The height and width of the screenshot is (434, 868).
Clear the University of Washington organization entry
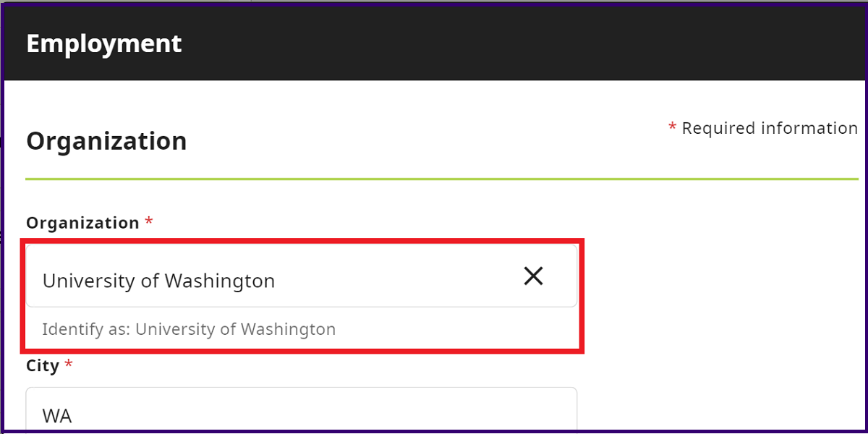tap(533, 276)
